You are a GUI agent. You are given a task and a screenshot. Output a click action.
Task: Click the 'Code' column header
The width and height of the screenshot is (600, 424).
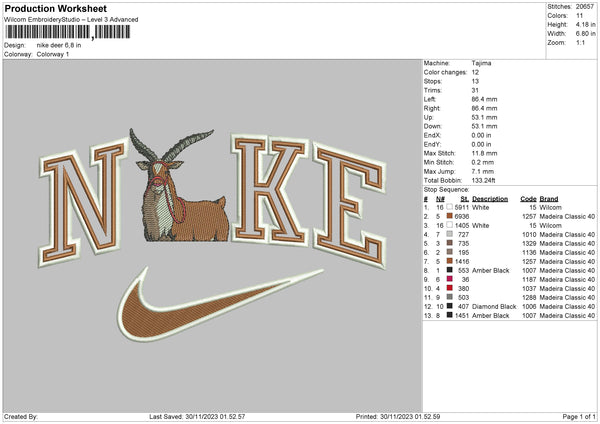(528, 199)
